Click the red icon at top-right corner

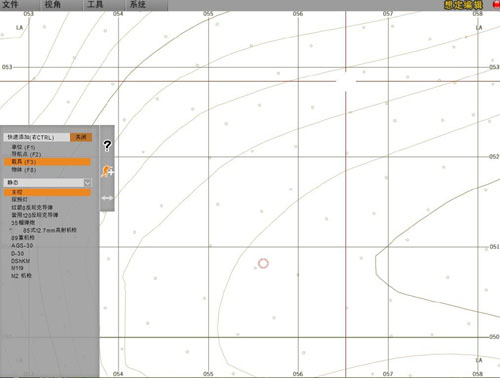click(496, 4)
